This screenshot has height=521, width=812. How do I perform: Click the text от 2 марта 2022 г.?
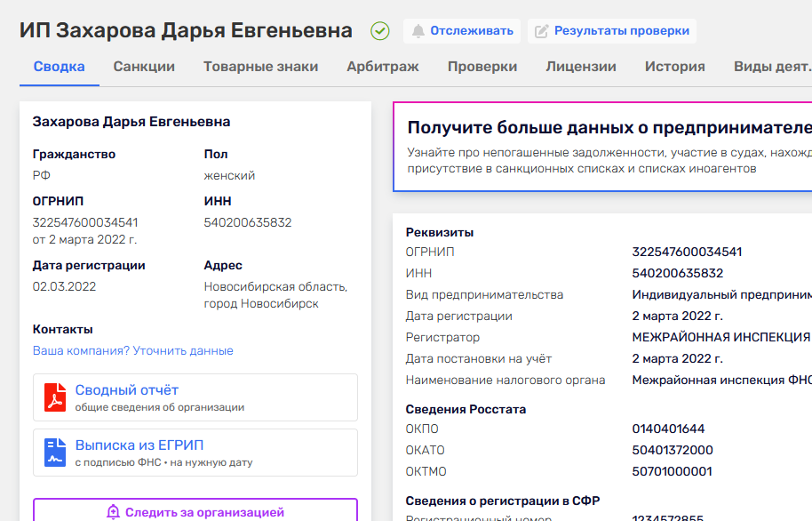[84, 239]
